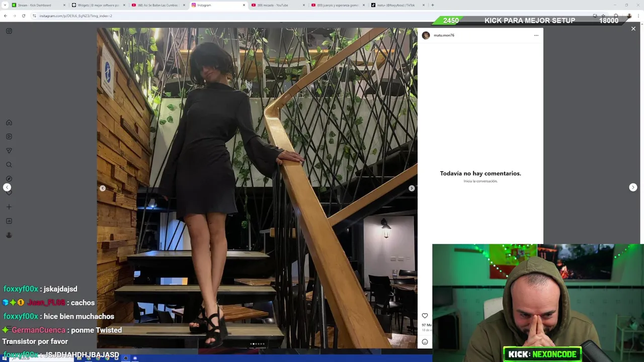Click the Instagram logo in the sidebar
Viewport: 644px width, 362px height.
tap(9, 31)
